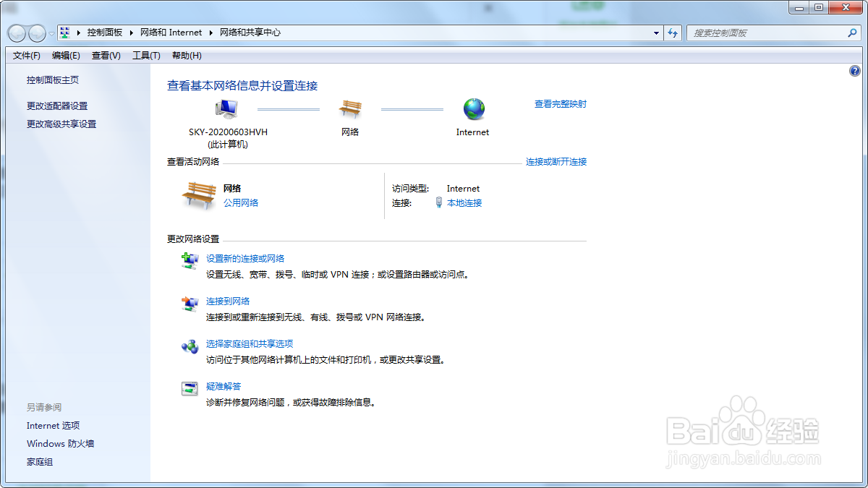Click the 设置新的连接或网络 icon
The image size is (868, 488).
189,260
